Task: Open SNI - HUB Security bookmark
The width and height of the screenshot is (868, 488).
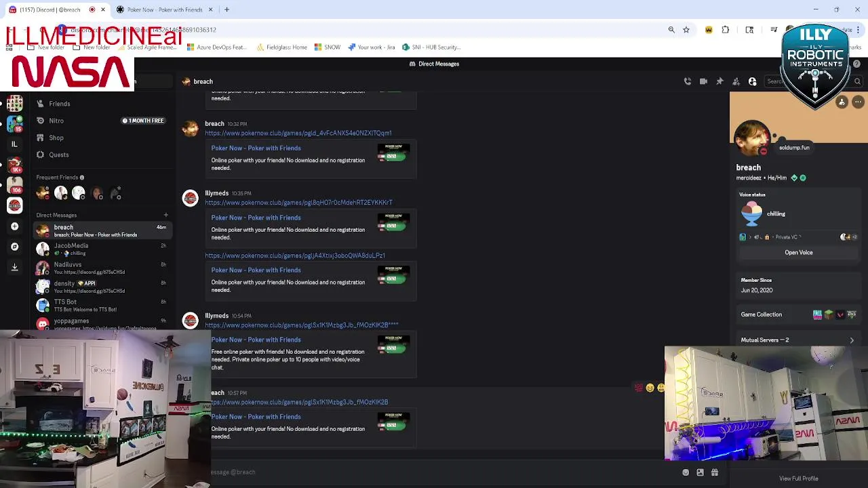Action: [432, 47]
